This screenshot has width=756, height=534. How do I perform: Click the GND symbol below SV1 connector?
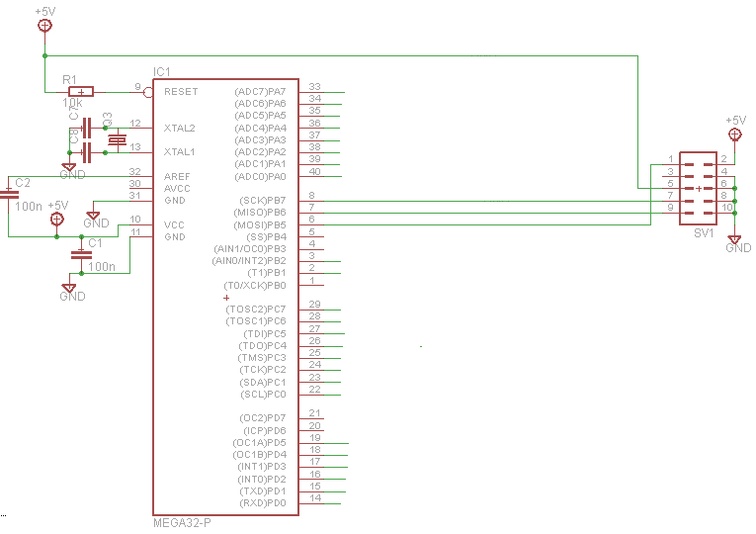tap(734, 239)
